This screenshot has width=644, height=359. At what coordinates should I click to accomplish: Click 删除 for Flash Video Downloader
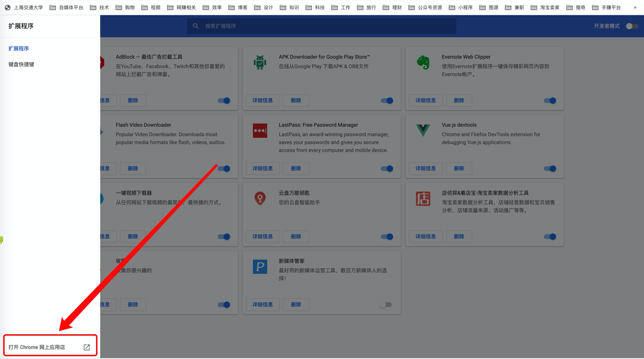click(x=133, y=168)
